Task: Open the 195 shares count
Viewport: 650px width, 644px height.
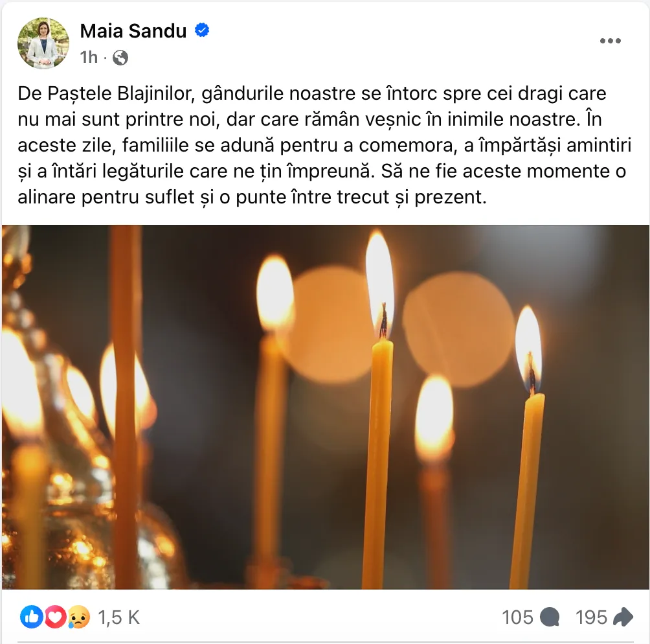Action: (590, 617)
